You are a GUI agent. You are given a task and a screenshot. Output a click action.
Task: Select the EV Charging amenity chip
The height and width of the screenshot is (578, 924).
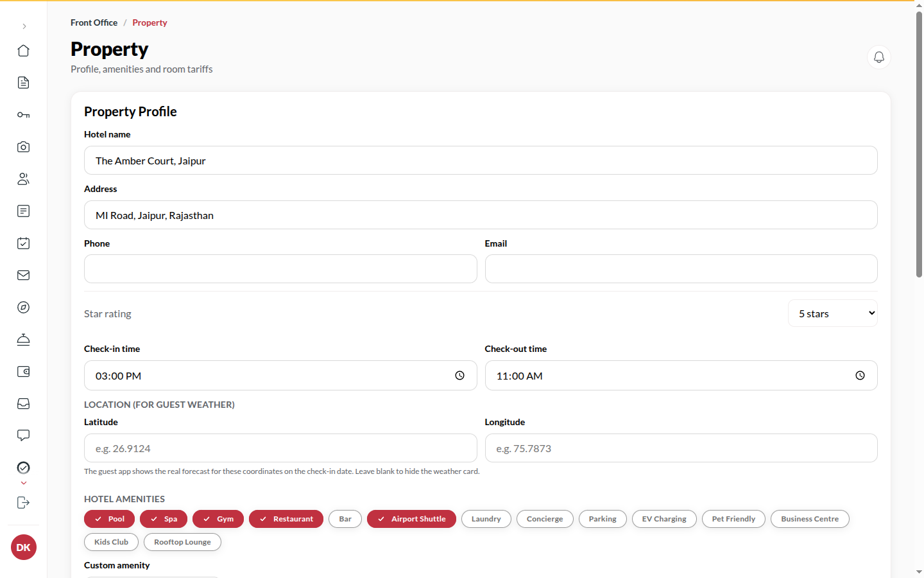664,519
